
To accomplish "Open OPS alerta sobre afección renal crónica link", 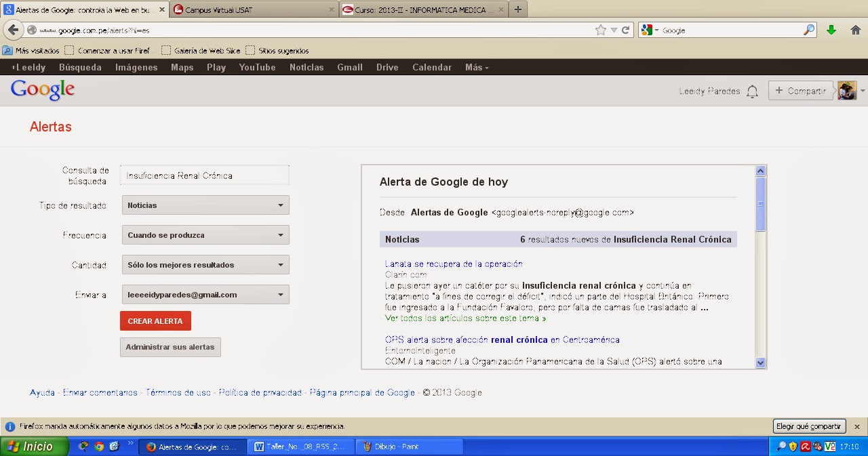I will click(502, 340).
